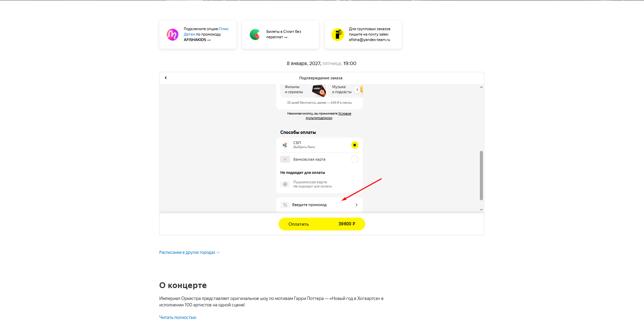
Task: Open the Фильмы и сериалы card
Action: [x=303, y=90]
